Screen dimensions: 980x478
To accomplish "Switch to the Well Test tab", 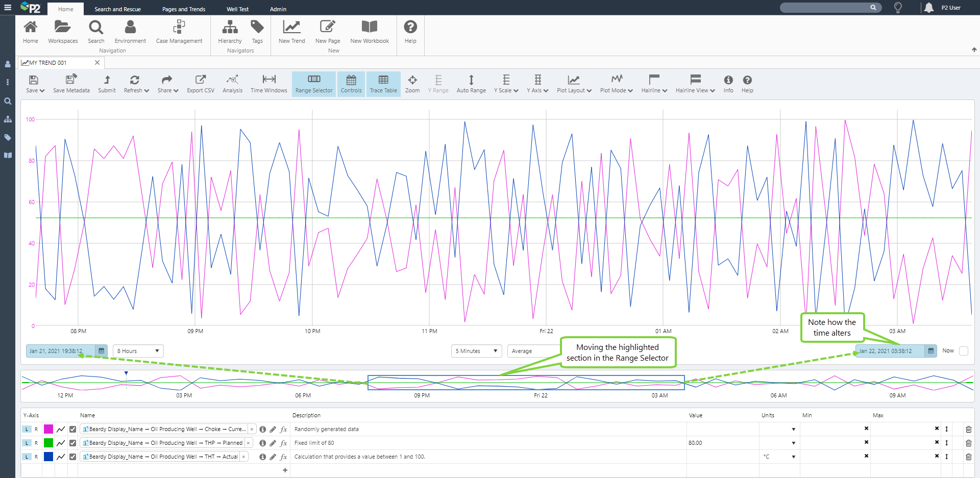I will pyautogui.click(x=237, y=9).
